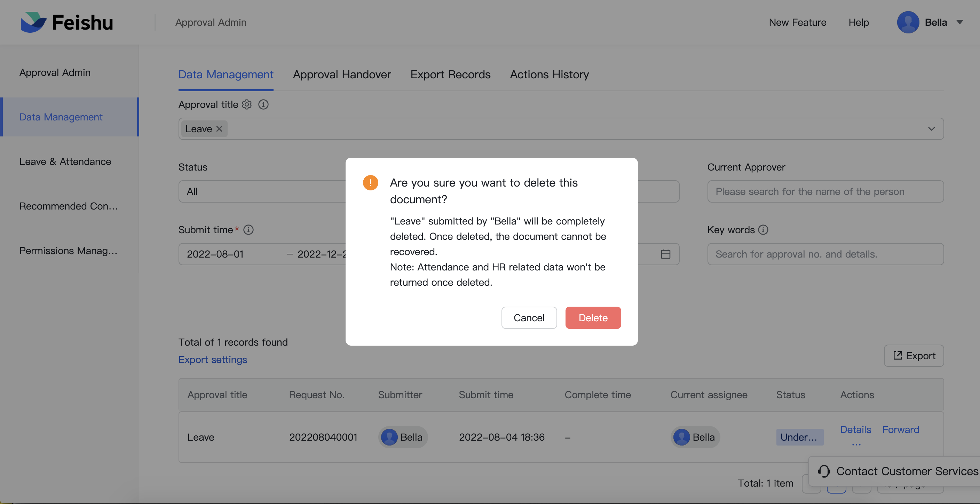The image size is (980, 504).
Task: Click the Export icon above the table
Action: (x=898, y=356)
